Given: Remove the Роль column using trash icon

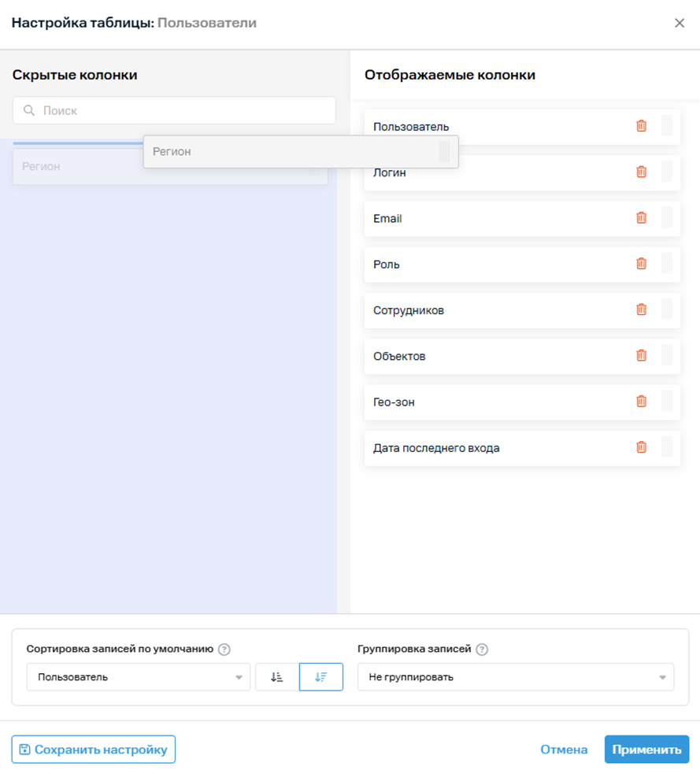Looking at the screenshot, I should tap(641, 264).
